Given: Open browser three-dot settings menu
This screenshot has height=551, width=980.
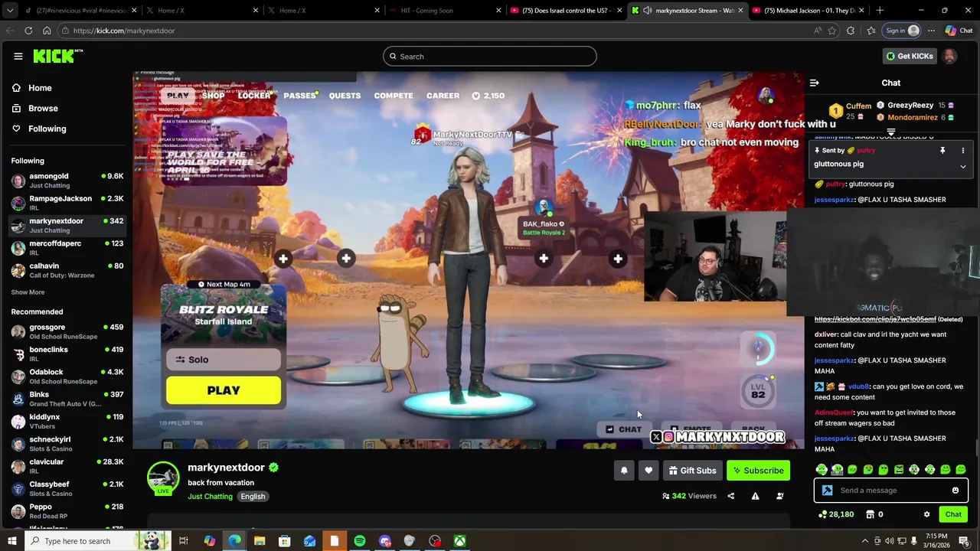Looking at the screenshot, I should point(931,31).
